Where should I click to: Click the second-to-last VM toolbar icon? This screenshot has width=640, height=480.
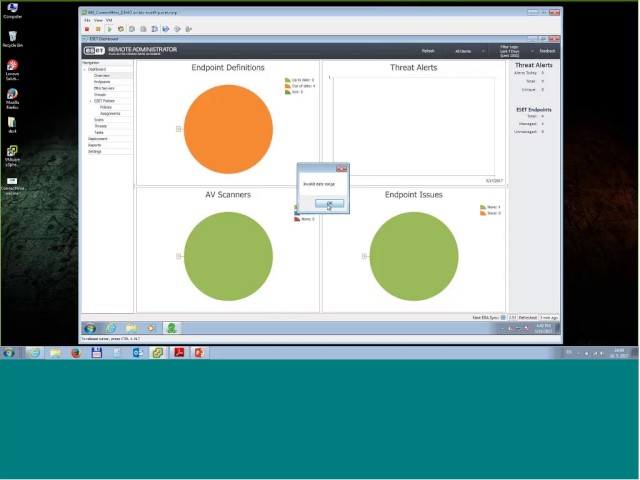[177, 29]
